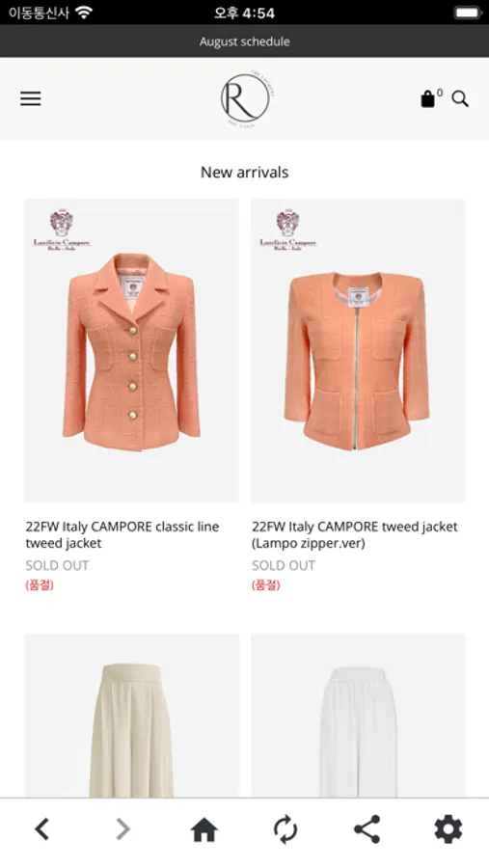Go forward with the right arrow

[122, 829]
